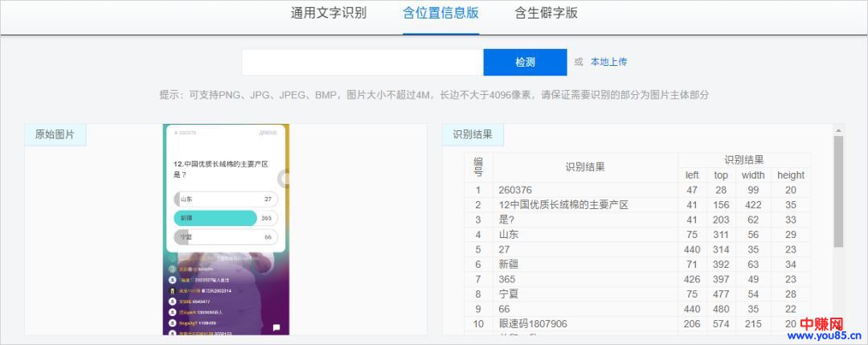The width and height of the screenshot is (868, 345).
Task: Click the 眼速码1807906 result row
Action: click(x=533, y=323)
